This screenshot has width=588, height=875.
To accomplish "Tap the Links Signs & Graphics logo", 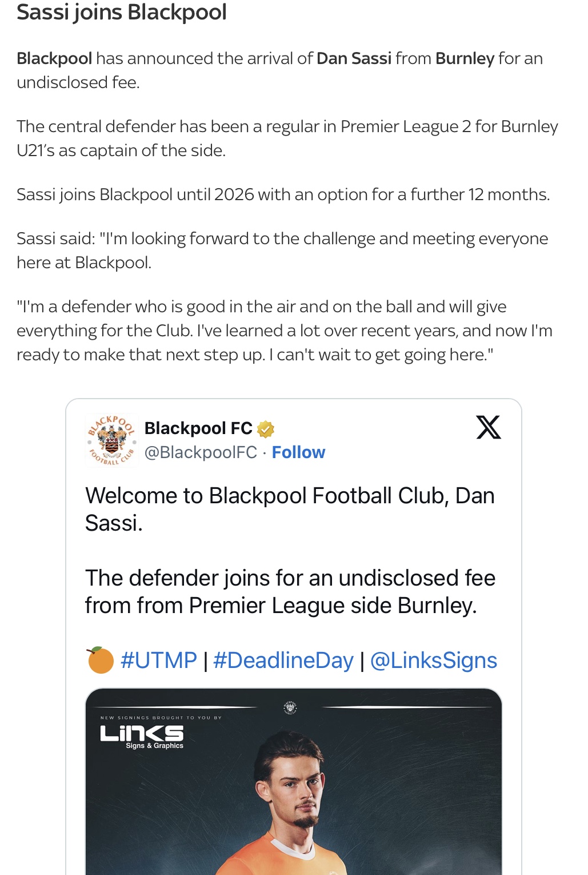I will click(x=142, y=737).
